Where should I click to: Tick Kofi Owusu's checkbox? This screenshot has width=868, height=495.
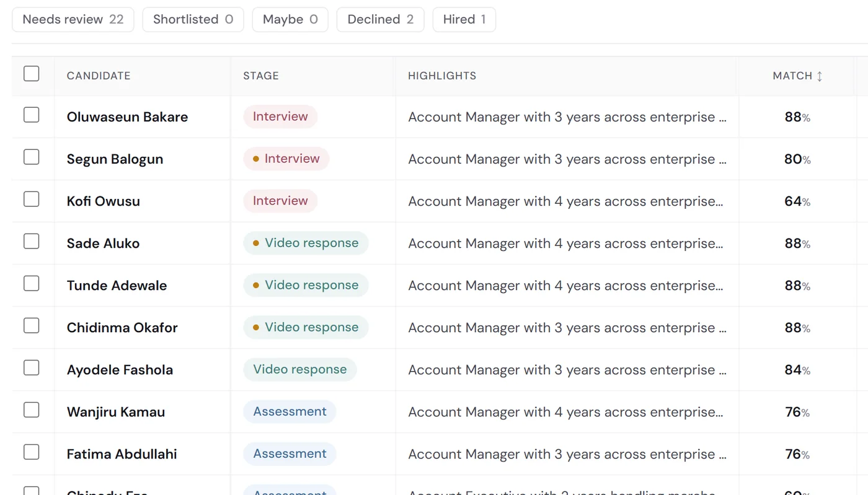click(x=32, y=199)
